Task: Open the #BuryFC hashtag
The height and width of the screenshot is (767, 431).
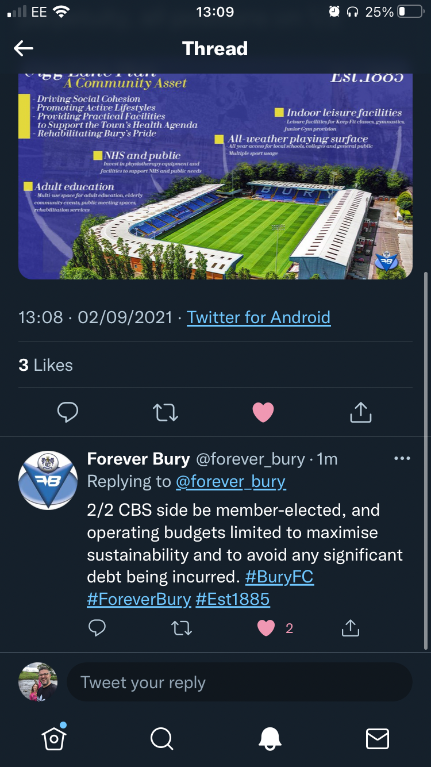Action: click(279, 577)
